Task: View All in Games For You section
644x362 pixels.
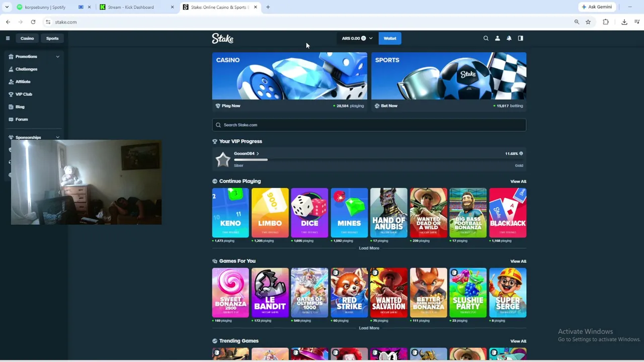Action: (518, 261)
